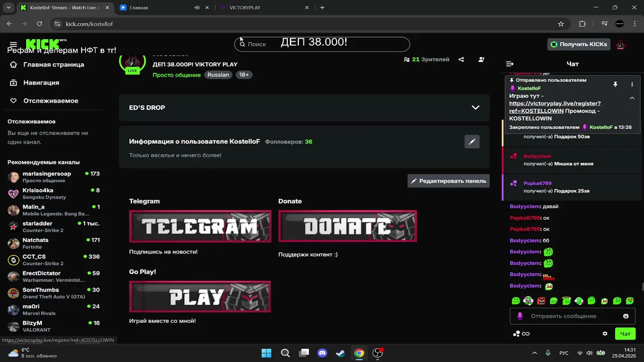Open pinned message three-dot menu
644x362 pixels.
(x=632, y=84)
